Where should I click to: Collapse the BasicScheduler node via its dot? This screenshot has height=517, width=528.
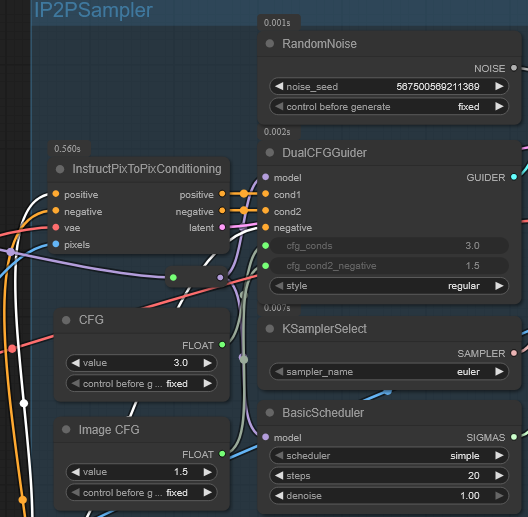point(269,413)
